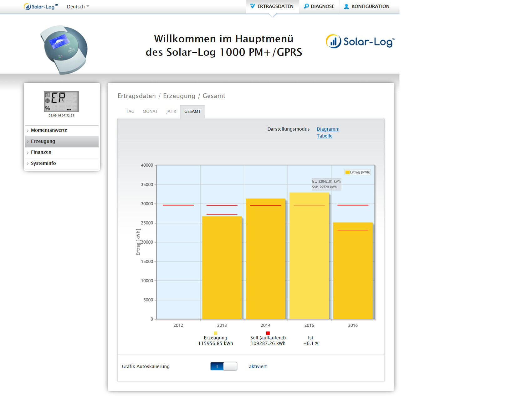
Task: Click the Solar-Log device image
Action: (x=64, y=49)
